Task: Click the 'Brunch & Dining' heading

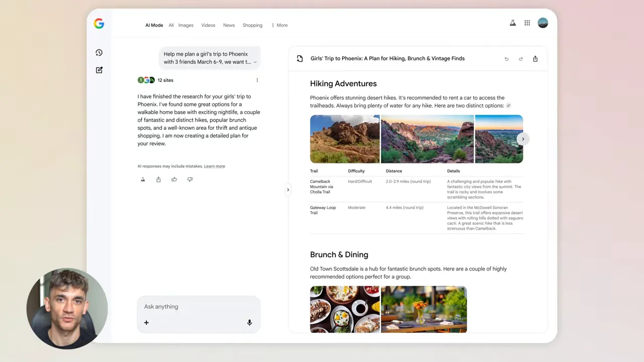Action: pos(339,255)
